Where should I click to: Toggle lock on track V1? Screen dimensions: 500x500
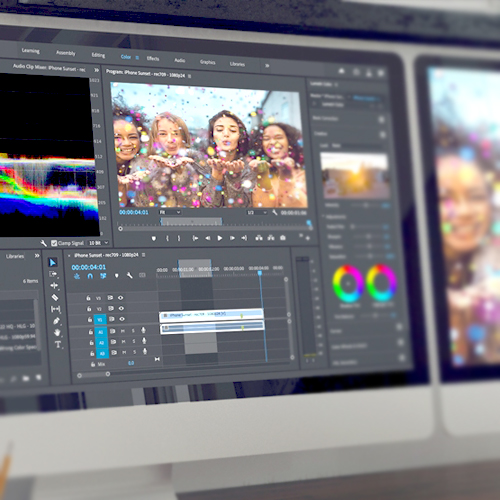90,319
